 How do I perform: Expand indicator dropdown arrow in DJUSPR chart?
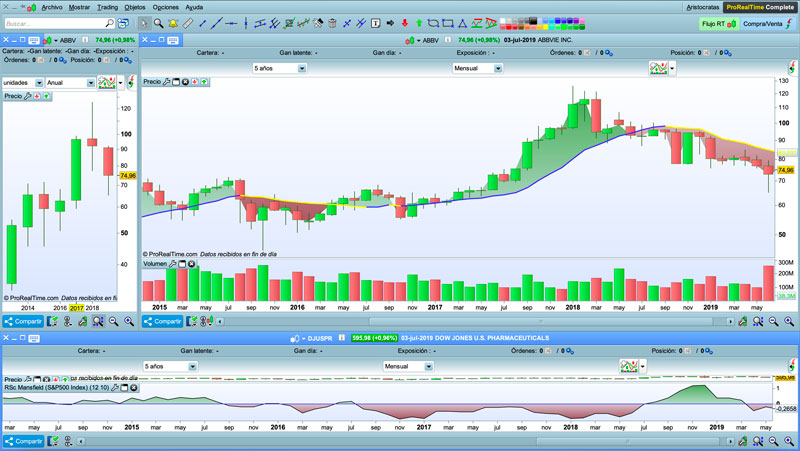(x=643, y=366)
